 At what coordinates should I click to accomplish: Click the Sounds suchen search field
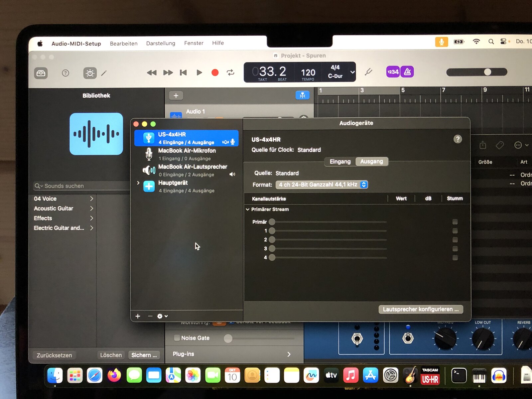pyautogui.click(x=82, y=186)
